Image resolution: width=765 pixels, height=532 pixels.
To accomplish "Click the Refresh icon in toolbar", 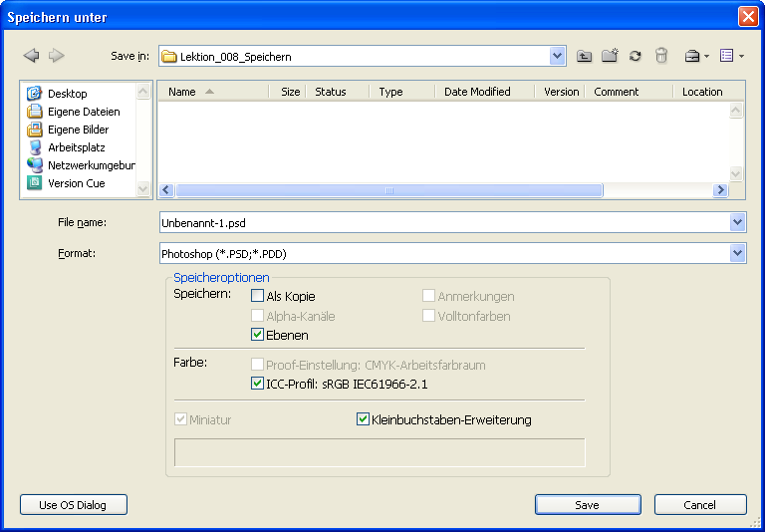I will click(635, 57).
